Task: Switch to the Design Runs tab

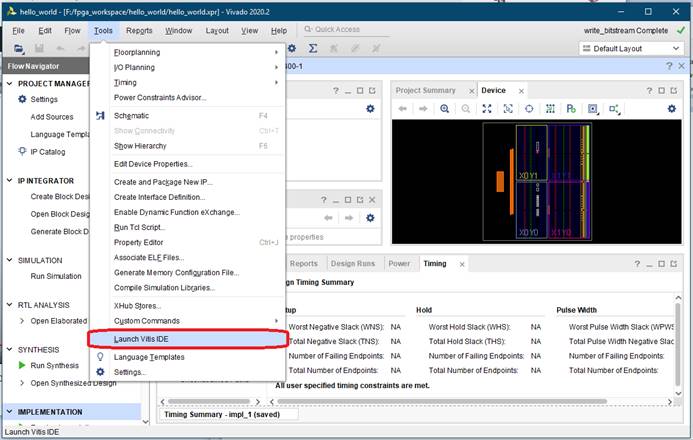Action: 353,264
